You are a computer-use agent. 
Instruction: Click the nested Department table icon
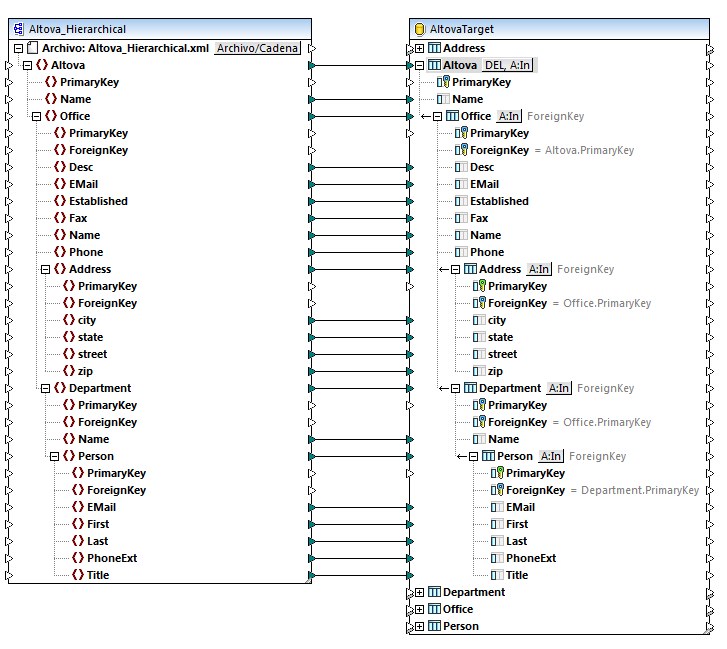coord(470,388)
